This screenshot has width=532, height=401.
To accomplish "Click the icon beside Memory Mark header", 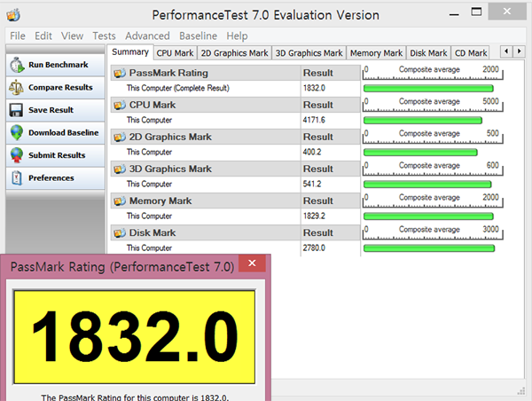I will click(x=120, y=201).
